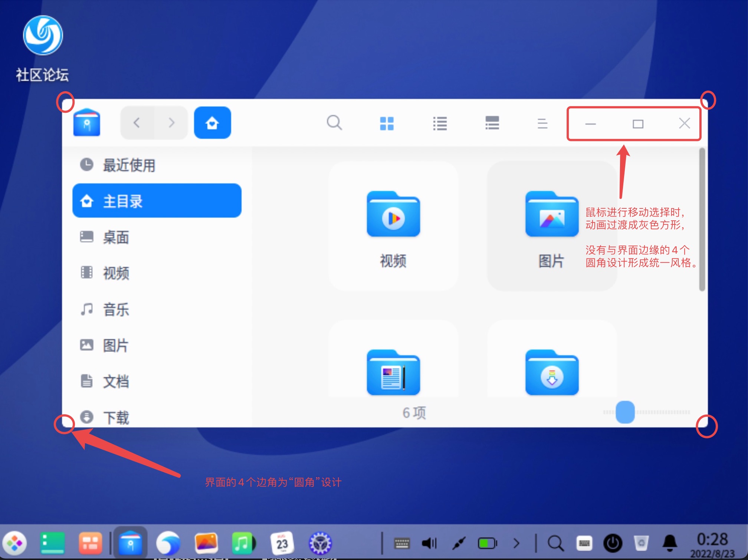Click the power button in dock
The image size is (748, 560).
pos(613,543)
